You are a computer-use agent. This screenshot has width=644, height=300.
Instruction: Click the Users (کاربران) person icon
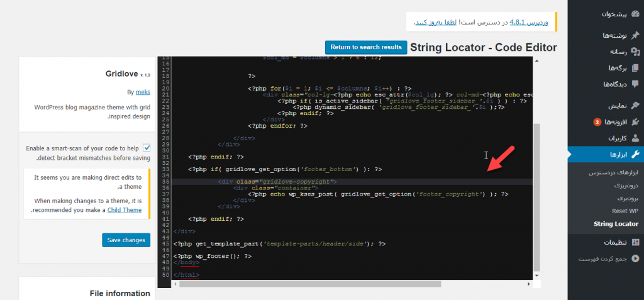tap(635, 138)
